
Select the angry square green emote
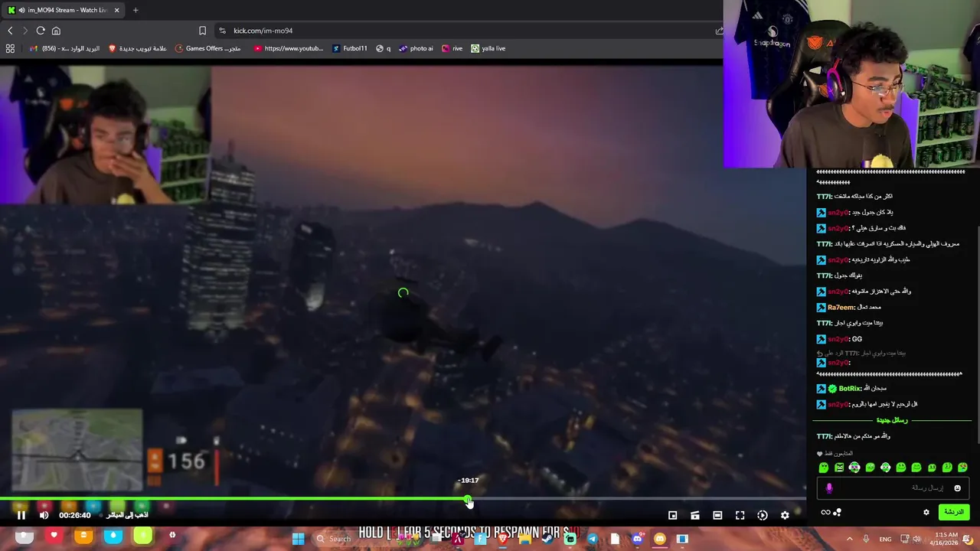(x=839, y=468)
